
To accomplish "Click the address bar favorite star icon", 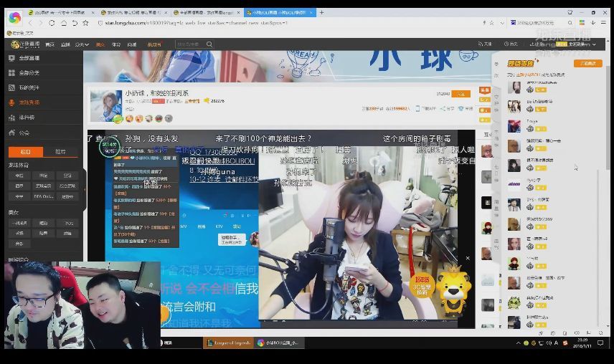I will click(x=492, y=23).
